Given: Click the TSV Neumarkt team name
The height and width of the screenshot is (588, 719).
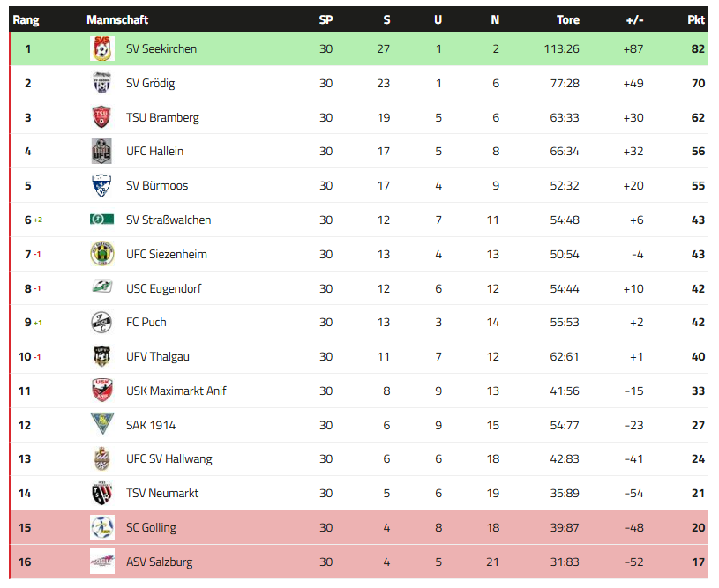Looking at the screenshot, I should tap(162, 493).
